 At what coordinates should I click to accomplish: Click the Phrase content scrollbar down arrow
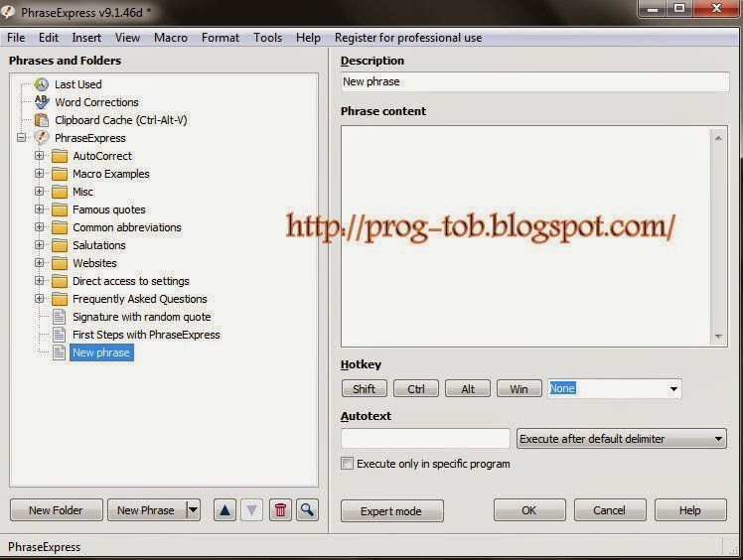point(718,337)
